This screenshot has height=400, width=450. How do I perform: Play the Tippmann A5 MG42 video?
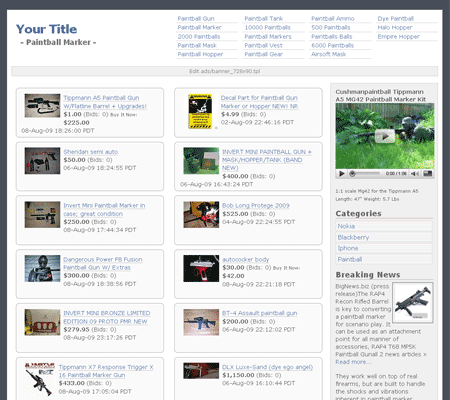pyautogui.click(x=385, y=136)
